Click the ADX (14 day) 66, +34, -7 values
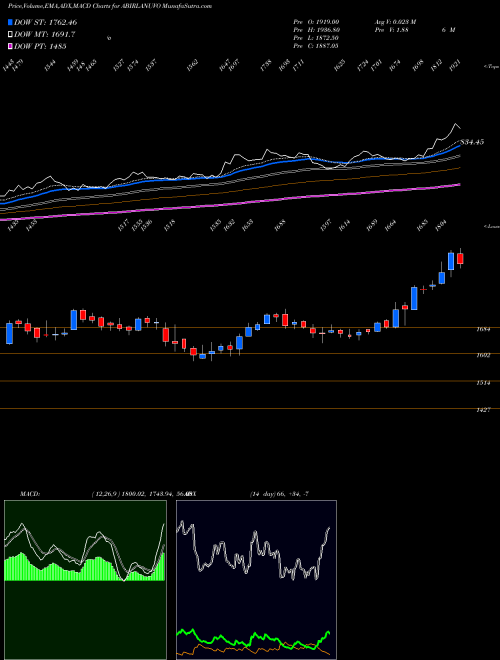 (279, 494)
